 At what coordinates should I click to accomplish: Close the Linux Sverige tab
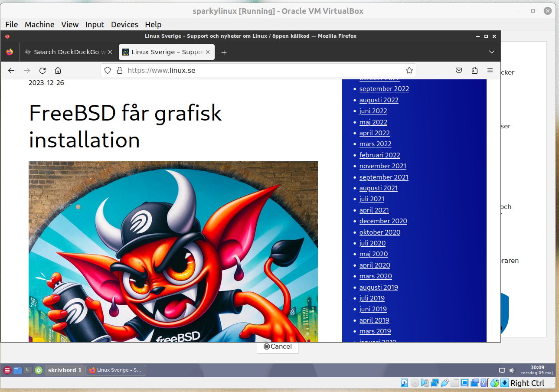click(208, 52)
